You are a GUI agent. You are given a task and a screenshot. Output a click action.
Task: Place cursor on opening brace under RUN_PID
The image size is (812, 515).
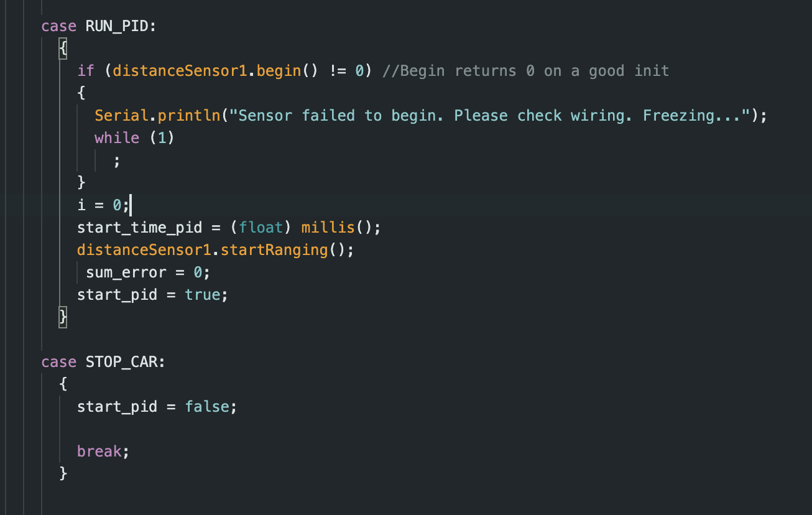(x=63, y=49)
